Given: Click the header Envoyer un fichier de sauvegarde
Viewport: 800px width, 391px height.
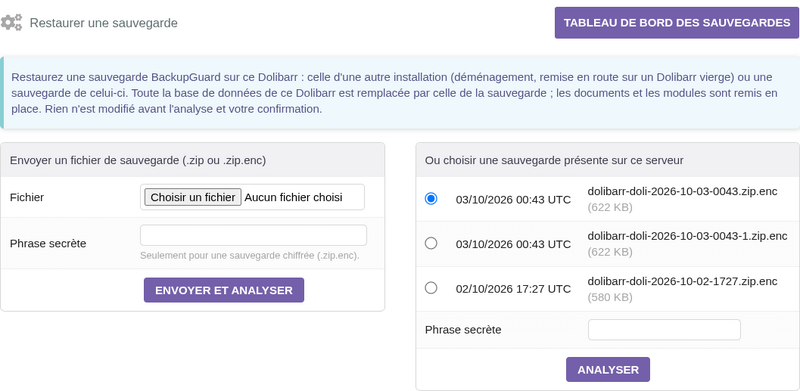Looking at the screenshot, I should tap(138, 160).
